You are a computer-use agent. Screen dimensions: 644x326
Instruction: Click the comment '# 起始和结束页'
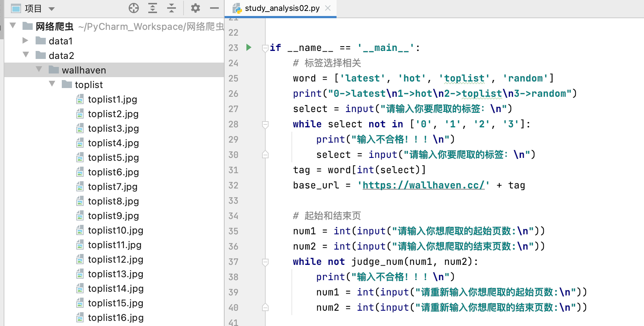click(x=327, y=216)
